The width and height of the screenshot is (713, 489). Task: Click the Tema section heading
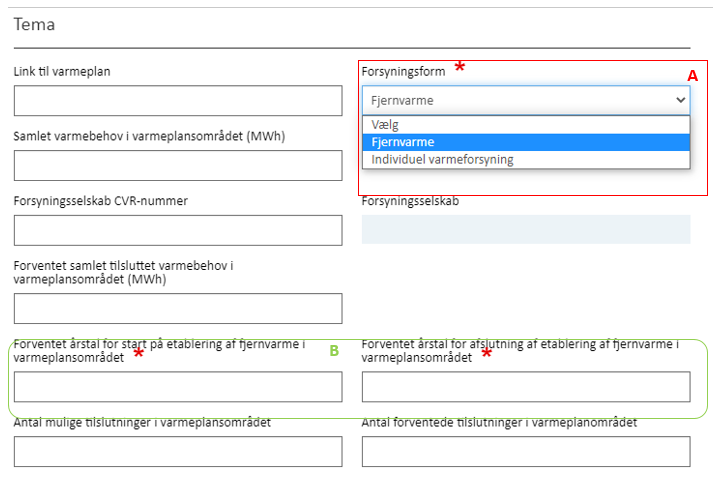pyautogui.click(x=35, y=25)
